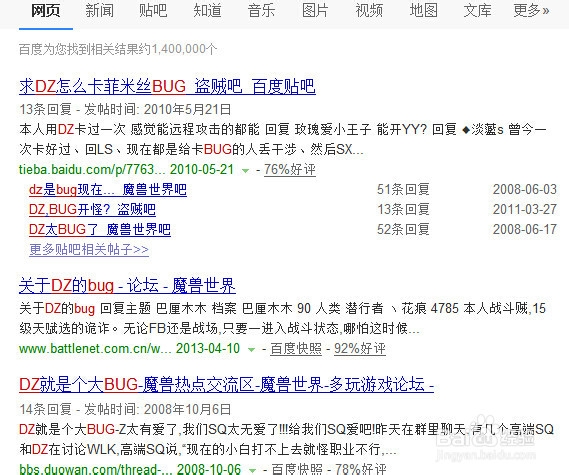This screenshot has width=569, height=475.
Task: Expand the 更多» menu
Action: 531,11
